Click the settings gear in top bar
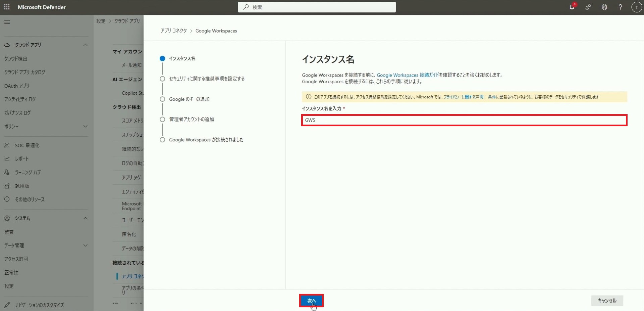 click(604, 7)
